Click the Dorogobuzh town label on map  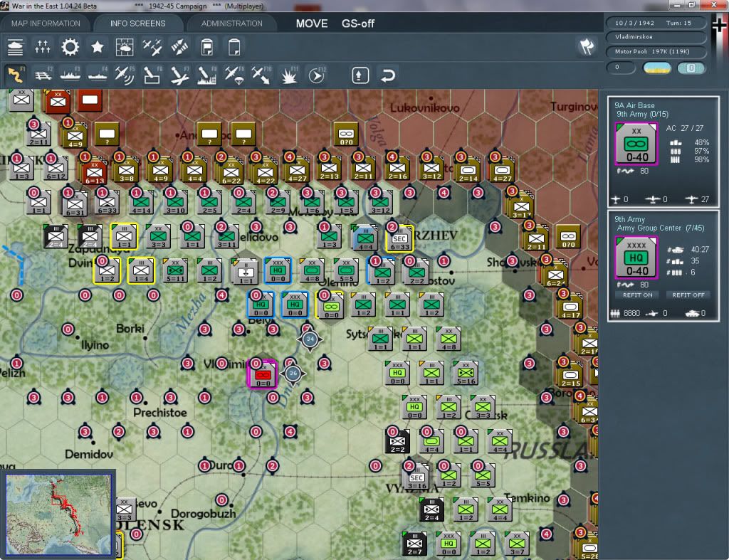click(x=203, y=514)
